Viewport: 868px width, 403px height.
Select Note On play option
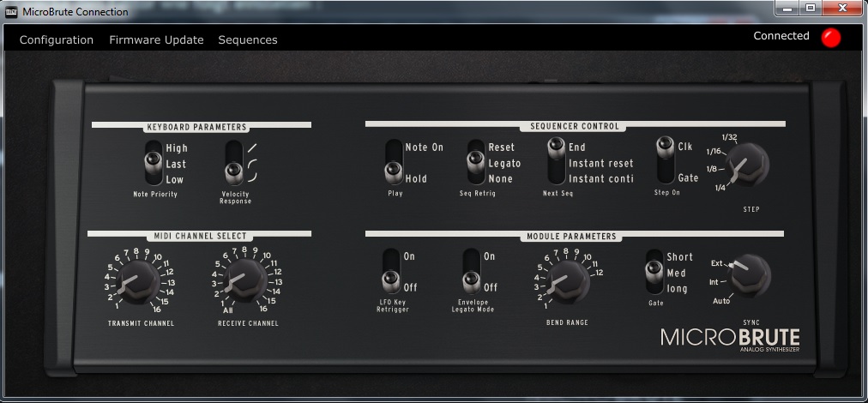[x=424, y=147]
